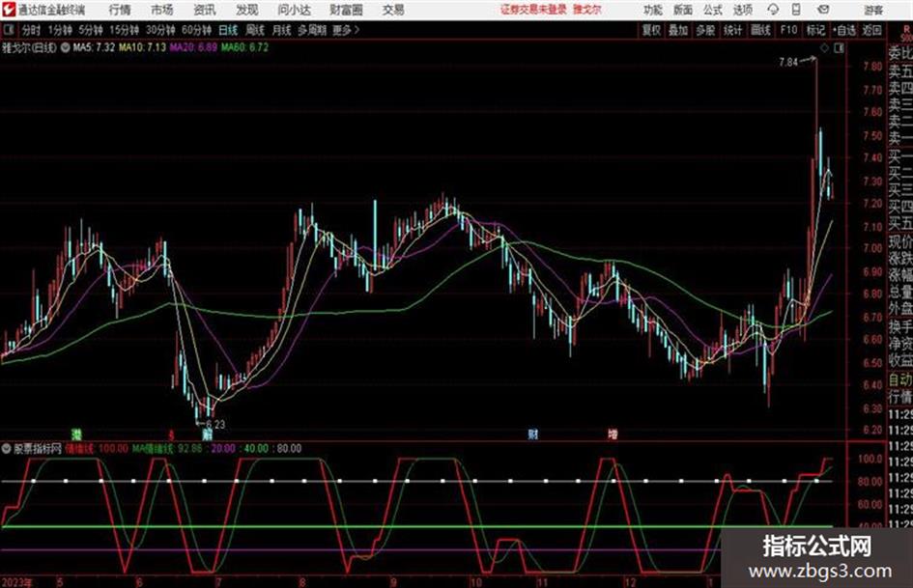Screen dimensions: 913x588
Task: Click the 叠加 overlay button
Action: coord(678,30)
